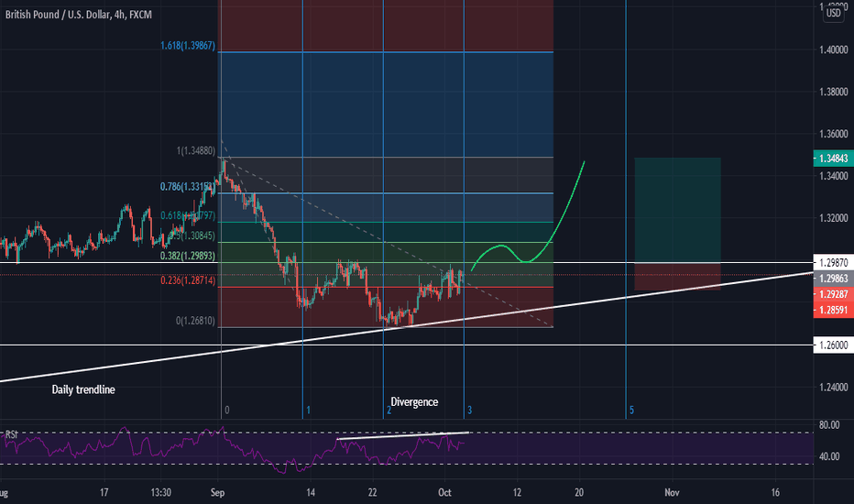Click the 1.29863 current price label

click(x=833, y=279)
